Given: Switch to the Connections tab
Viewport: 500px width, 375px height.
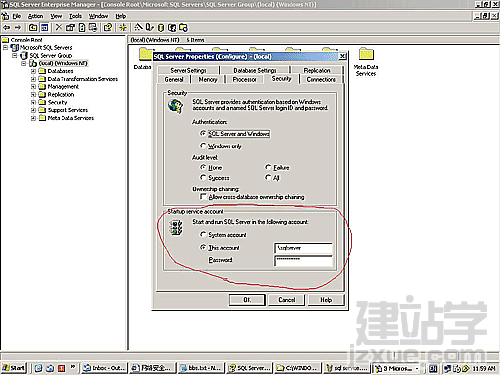Looking at the screenshot, I should pos(321,79).
